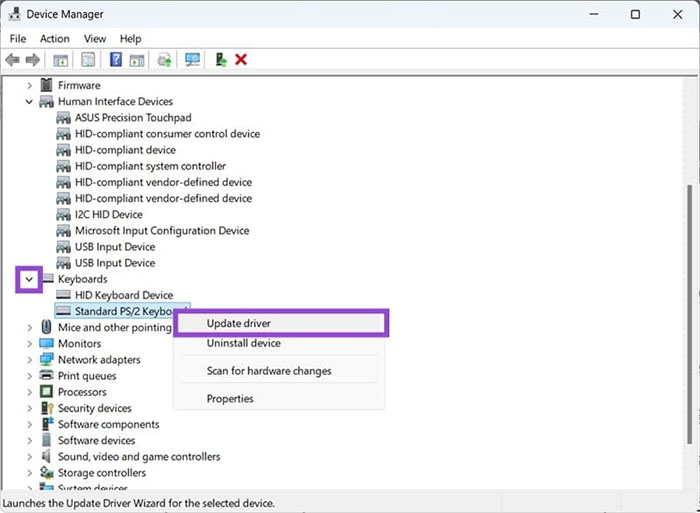Open the File menu
The width and height of the screenshot is (700, 513).
18,39
